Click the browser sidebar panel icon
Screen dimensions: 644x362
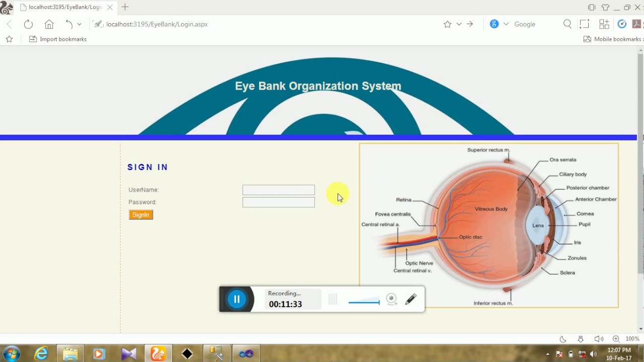pos(592,7)
